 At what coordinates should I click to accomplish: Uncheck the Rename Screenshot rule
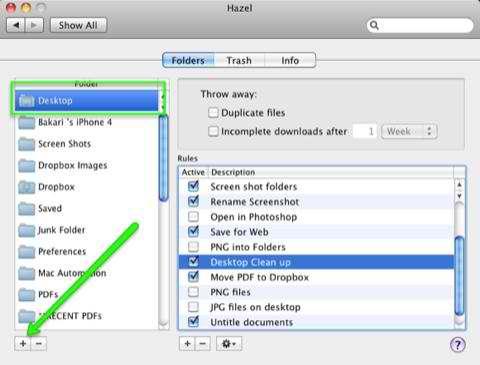(x=193, y=201)
